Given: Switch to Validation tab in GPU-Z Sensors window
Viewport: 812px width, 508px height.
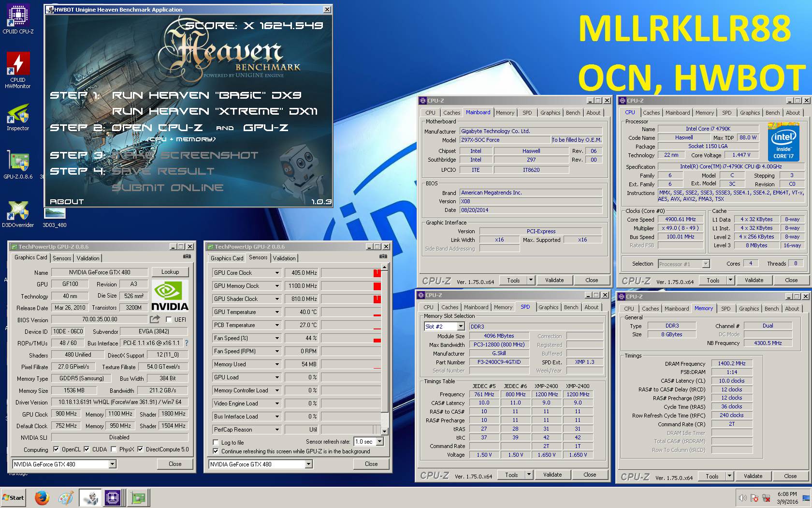Looking at the screenshot, I should (x=284, y=258).
